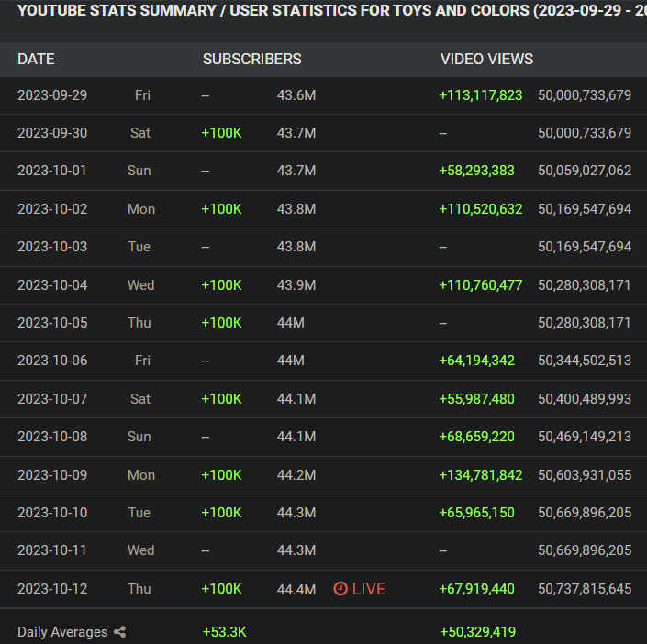The height and width of the screenshot is (644, 647).
Task: Click total views 50,603,931,055
Action: pyautogui.click(x=585, y=475)
